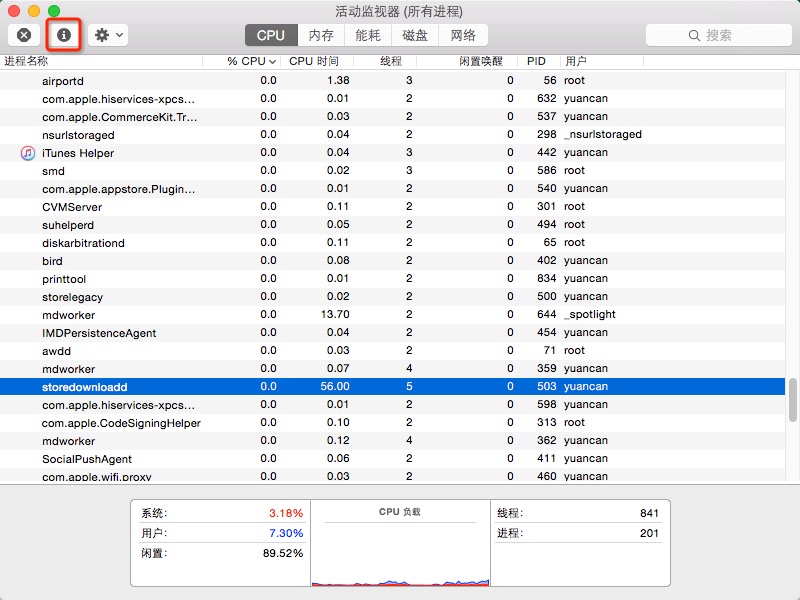
Task: Sort by the 用户 column header
Action: 602,61
